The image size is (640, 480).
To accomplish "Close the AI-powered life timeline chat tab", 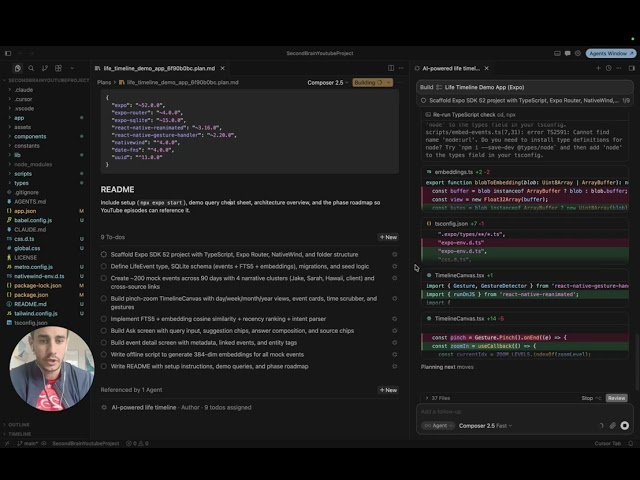I will [487, 68].
